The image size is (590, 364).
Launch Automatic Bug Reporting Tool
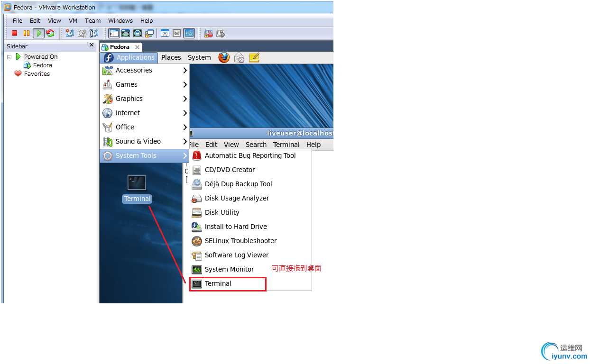(250, 155)
